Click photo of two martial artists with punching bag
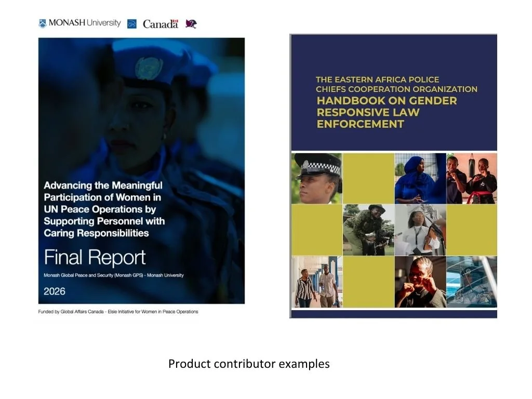 (x=472, y=179)
